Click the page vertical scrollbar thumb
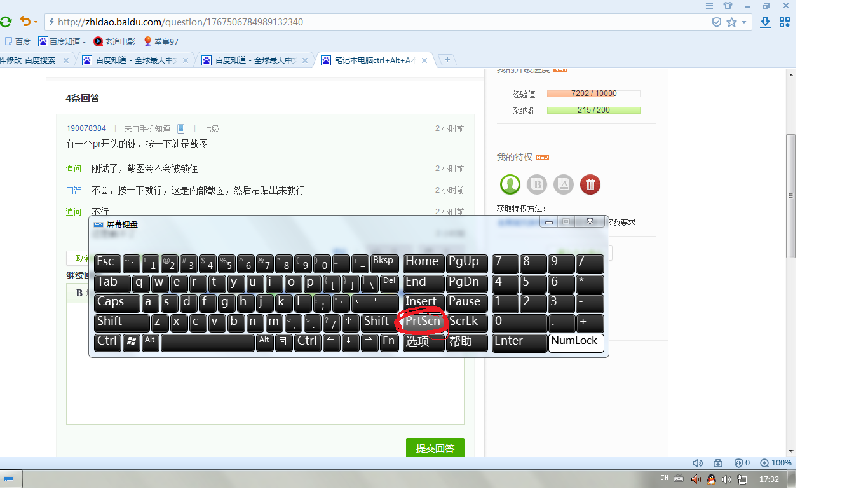 [791, 196]
